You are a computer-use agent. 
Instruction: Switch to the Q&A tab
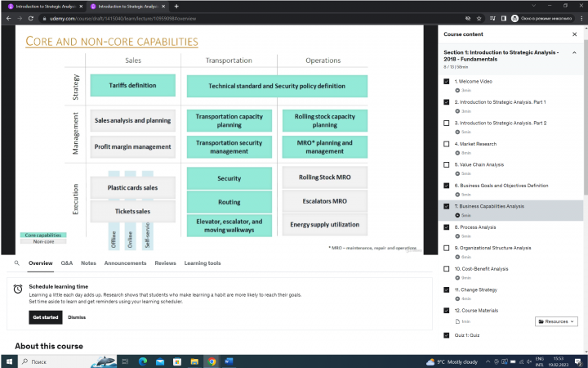pyautogui.click(x=67, y=263)
